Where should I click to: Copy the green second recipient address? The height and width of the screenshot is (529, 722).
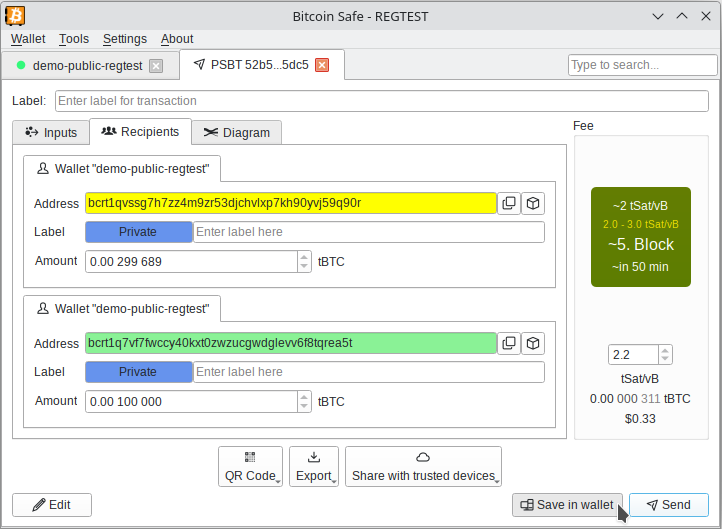click(x=509, y=343)
